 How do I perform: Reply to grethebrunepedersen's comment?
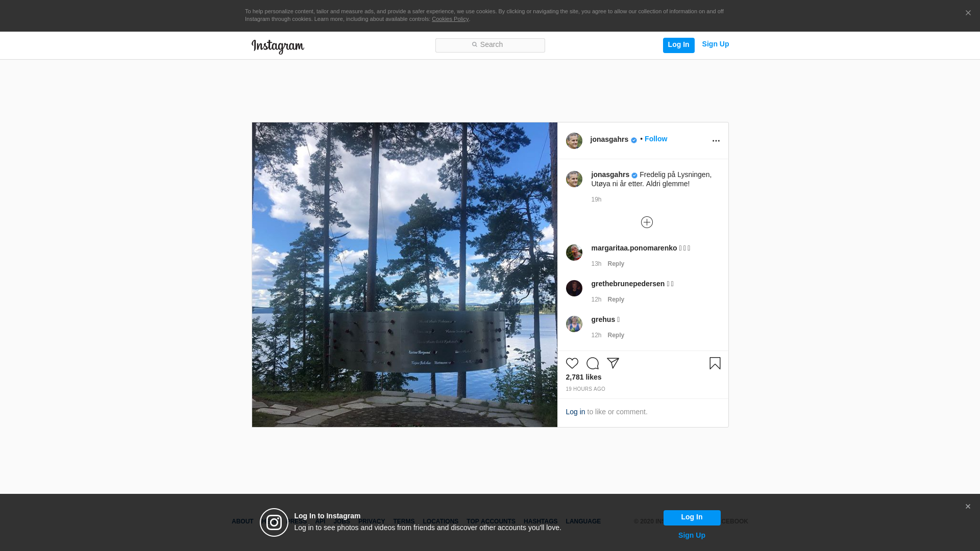coord(616,299)
